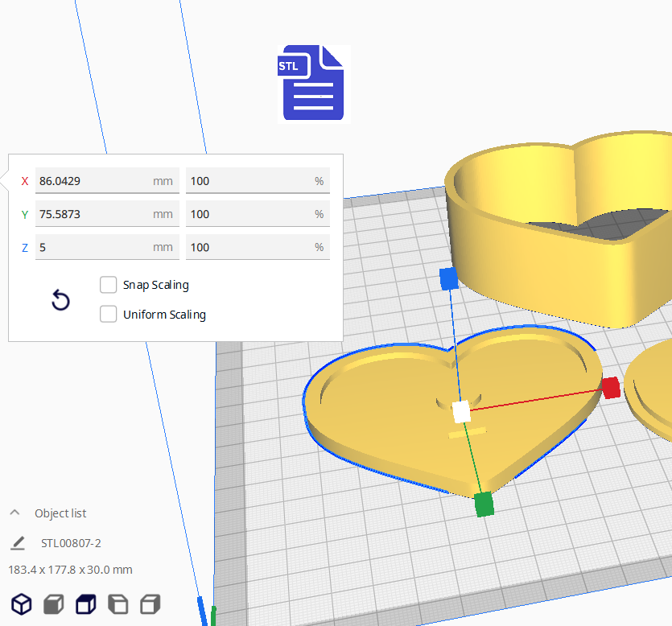Enable the Snap Scaling checkbox
Screen dimensions: 672x626
click(x=109, y=285)
